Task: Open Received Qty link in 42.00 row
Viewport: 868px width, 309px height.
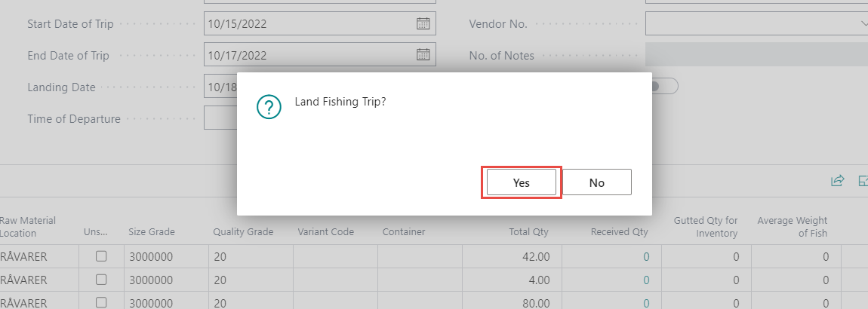Action: click(x=646, y=256)
